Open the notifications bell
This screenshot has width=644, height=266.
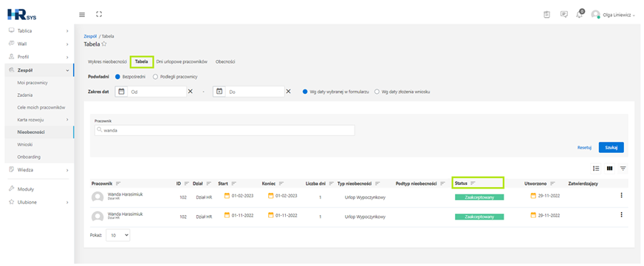click(x=580, y=15)
